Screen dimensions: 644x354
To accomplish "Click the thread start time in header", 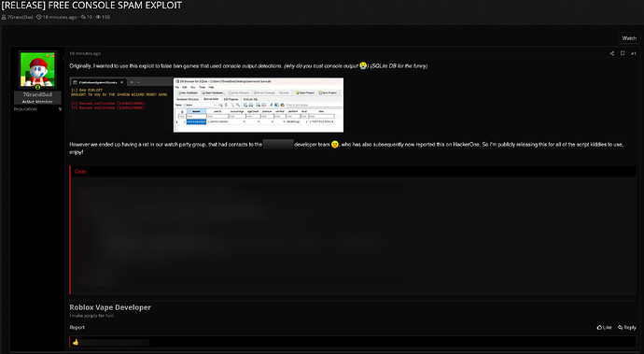I will click(60, 17).
